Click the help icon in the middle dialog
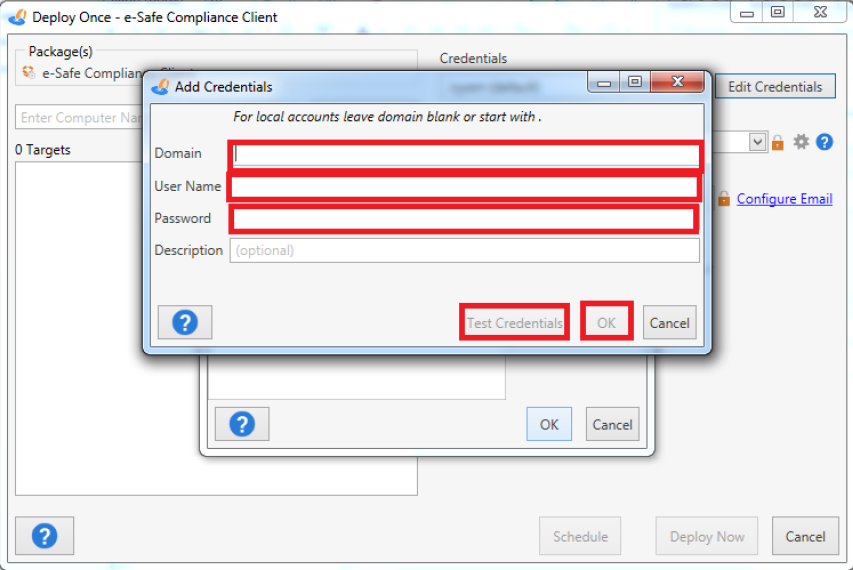The height and width of the screenshot is (570, 853). coord(242,424)
